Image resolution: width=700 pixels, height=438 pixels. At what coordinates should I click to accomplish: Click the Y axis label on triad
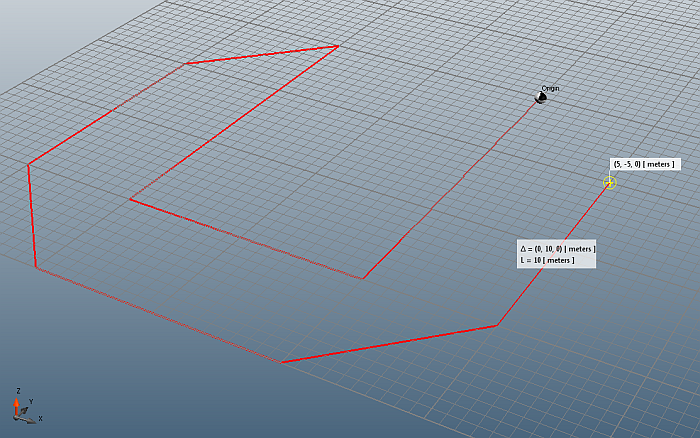[x=33, y=400]
